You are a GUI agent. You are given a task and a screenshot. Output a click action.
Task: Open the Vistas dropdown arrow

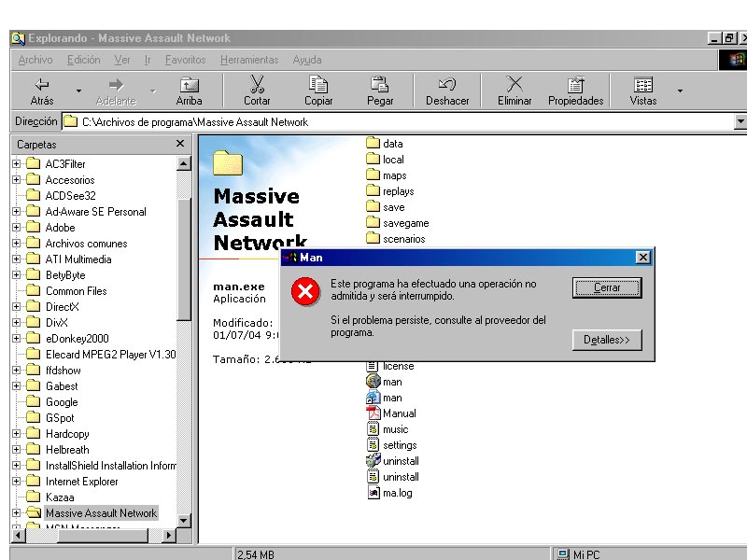[x=680, y=91]
